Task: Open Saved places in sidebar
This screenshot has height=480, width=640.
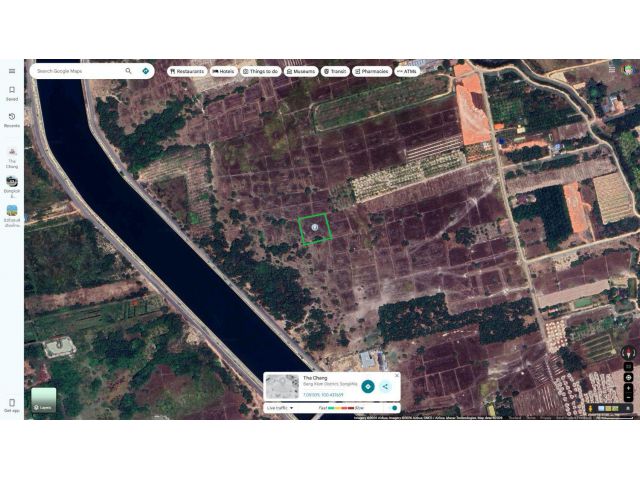Action: click(x=12, y=93)
